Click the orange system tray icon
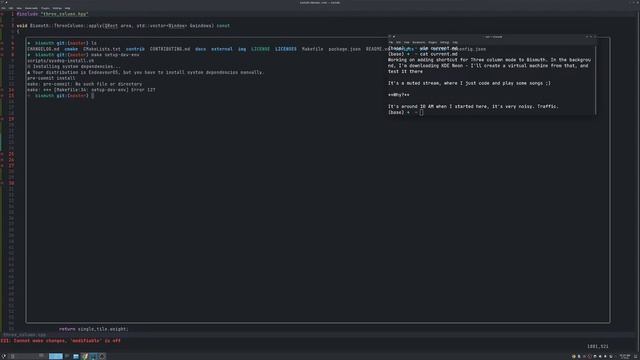Screen dimensions: 640x360 click(574, 356)
